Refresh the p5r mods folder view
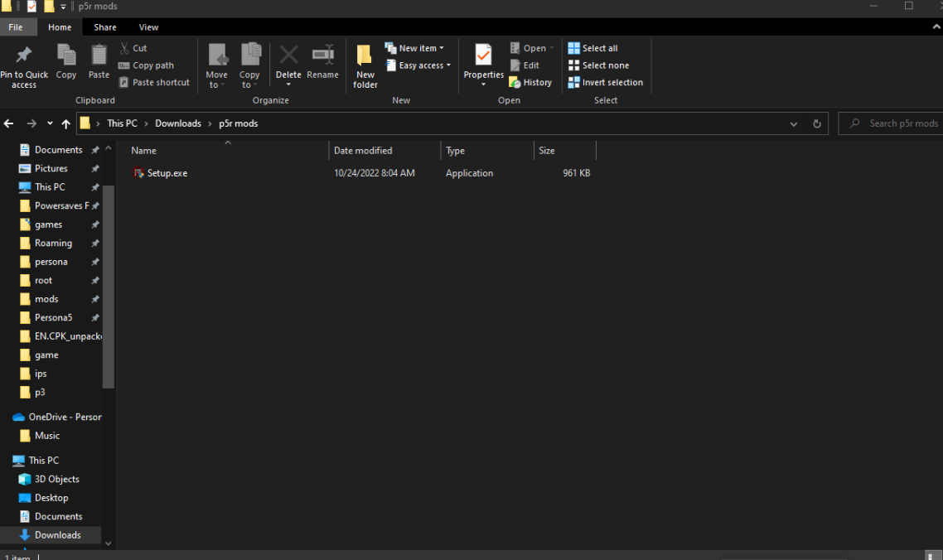The height and width of the screenshot is (560, 943). tap(816, 123)
